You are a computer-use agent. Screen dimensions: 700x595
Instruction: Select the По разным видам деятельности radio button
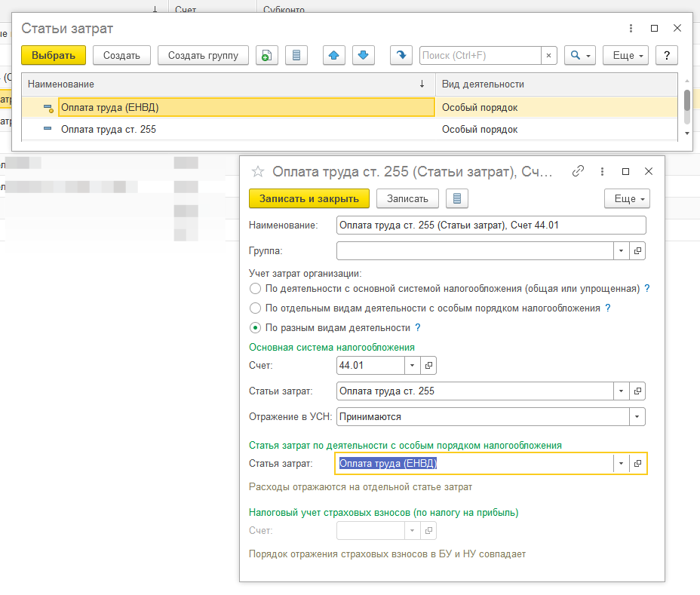point(255,328)
